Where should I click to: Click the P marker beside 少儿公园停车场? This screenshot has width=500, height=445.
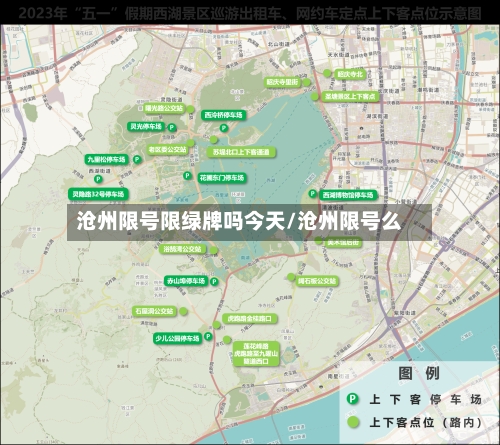click(x=208, y=336)
